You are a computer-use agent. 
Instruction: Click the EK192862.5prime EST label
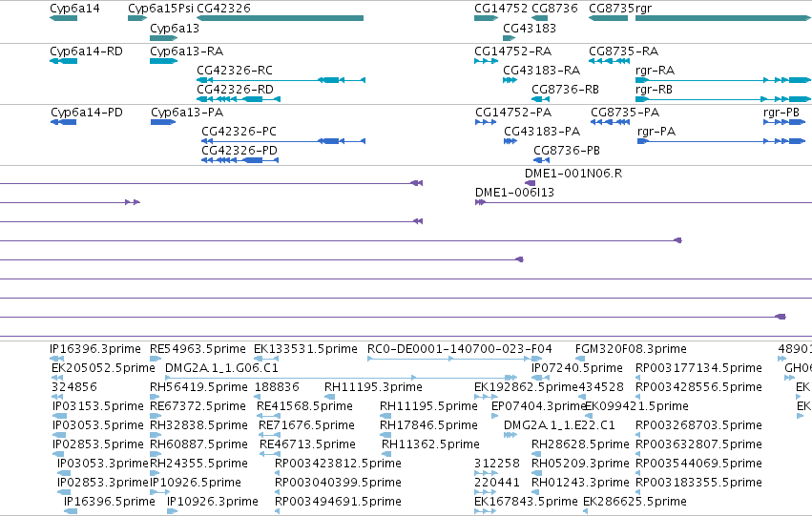coord(526,386)
